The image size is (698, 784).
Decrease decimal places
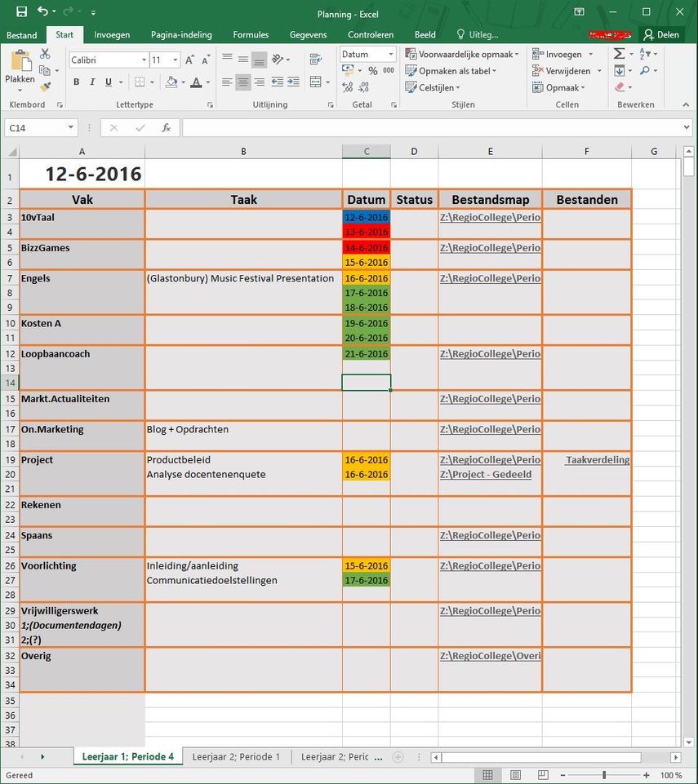(364, 87)
